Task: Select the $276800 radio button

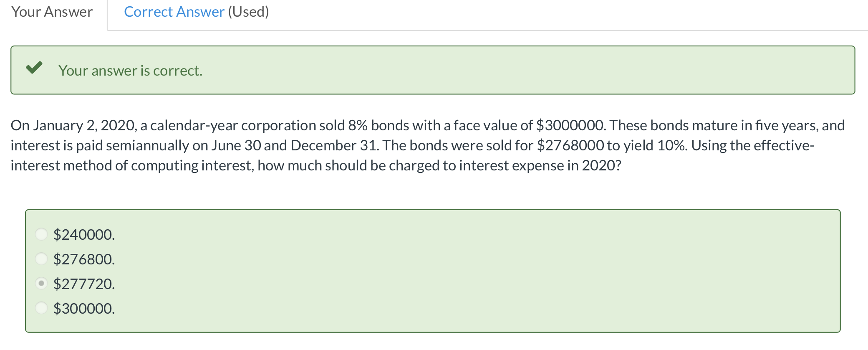Action: point(41,259)
